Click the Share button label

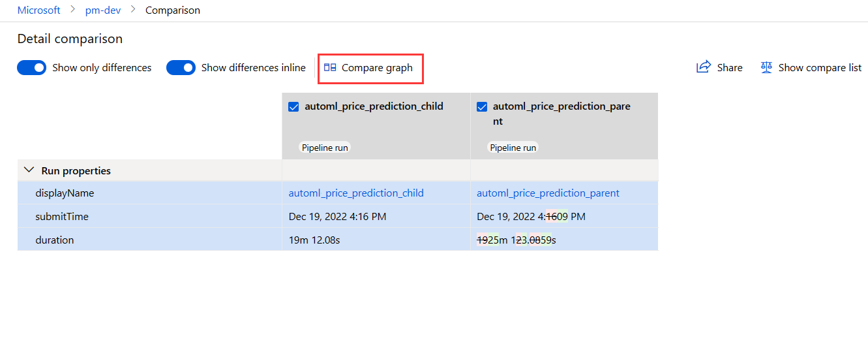click(730, 67)
